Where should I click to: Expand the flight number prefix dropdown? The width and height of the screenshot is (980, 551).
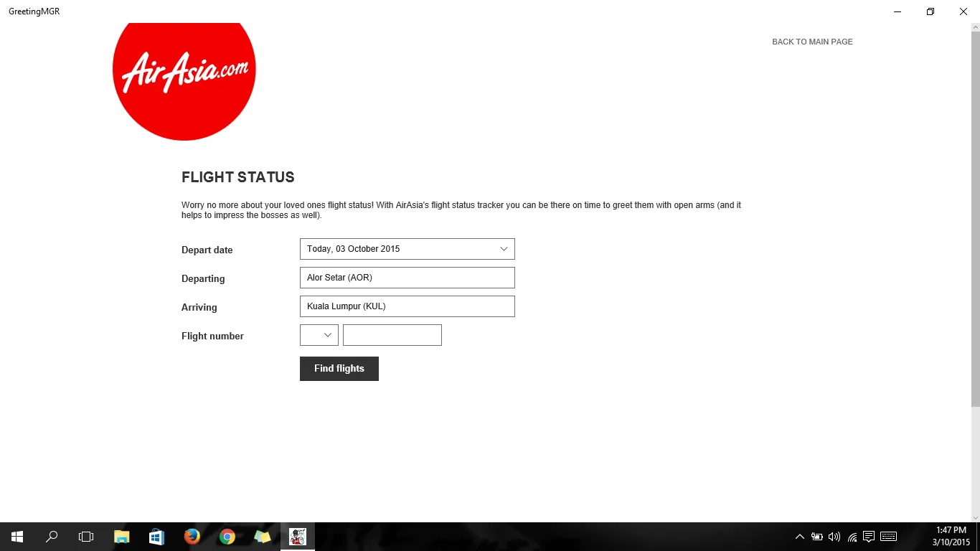(x=319, y=335)
